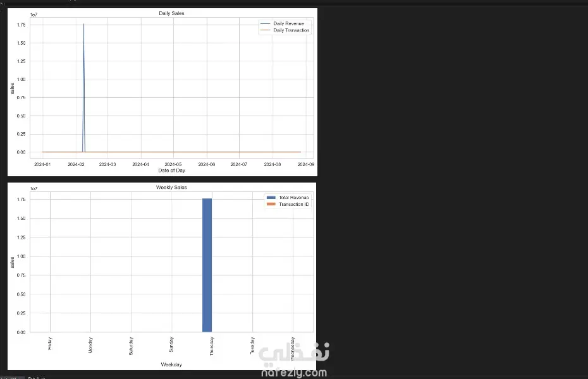Open the nafezly.com watermark link
The width and height of the screenshot is (588, 379).
click(294, 373)
